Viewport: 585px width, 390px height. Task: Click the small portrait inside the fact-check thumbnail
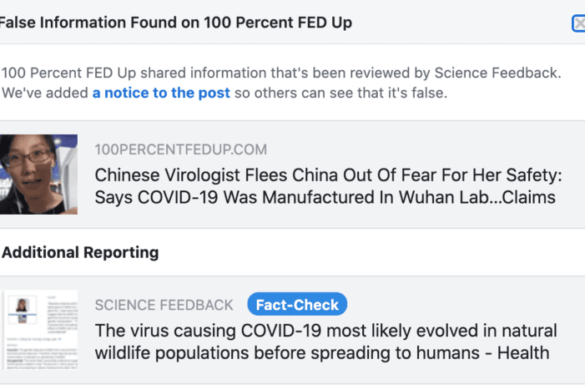tap(22, 307)
